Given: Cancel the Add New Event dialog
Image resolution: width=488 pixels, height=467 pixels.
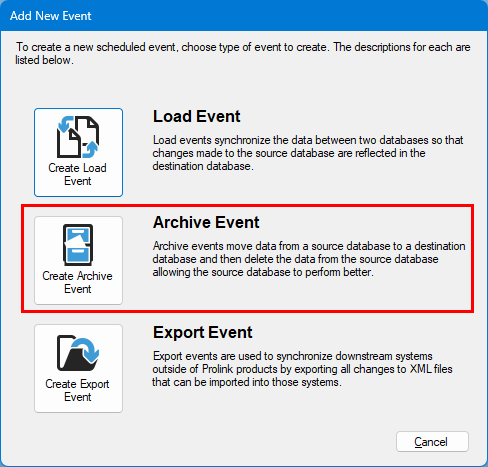Looking at the screenshot, I should click(432, 442).
